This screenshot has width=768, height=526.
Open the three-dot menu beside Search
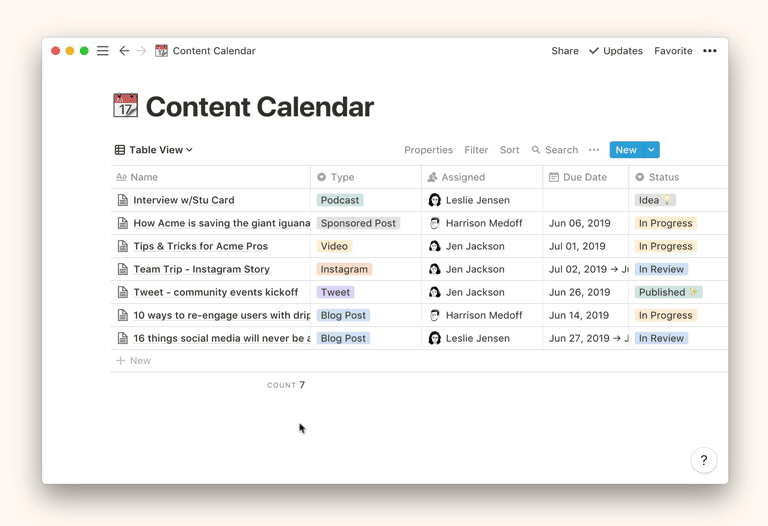(x=594, y=150)
